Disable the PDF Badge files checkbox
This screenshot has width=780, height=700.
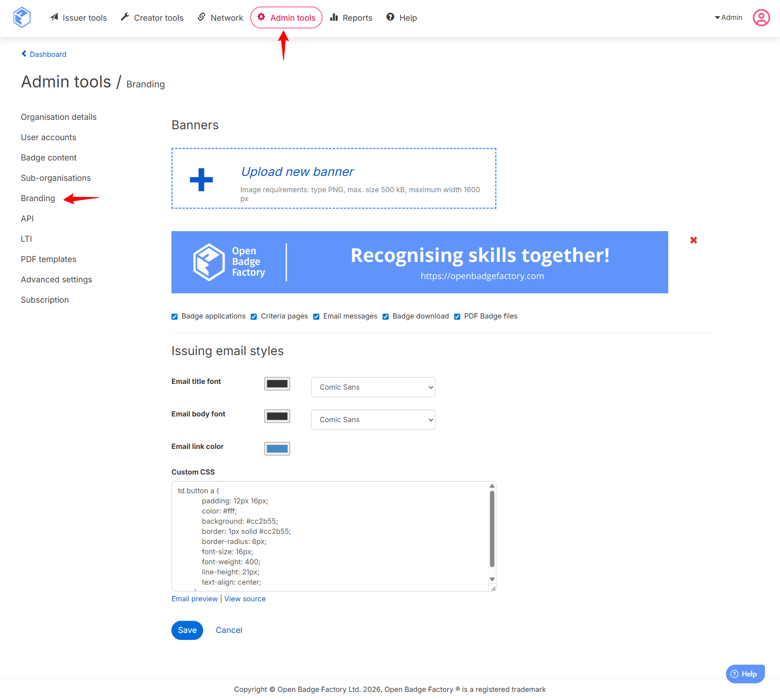457,316
